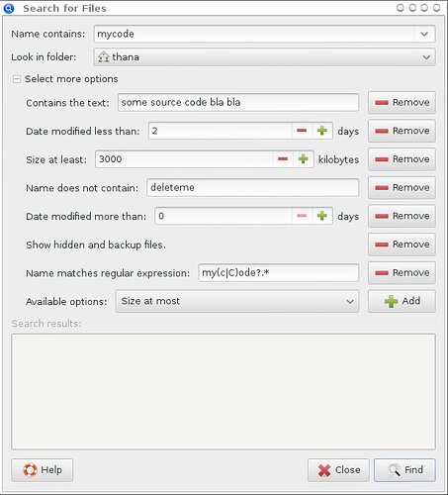Image resolution: width=448 pixels, height=495 pixels.
Task: Start the search with the Find button
Action: (x=404, y=470)
